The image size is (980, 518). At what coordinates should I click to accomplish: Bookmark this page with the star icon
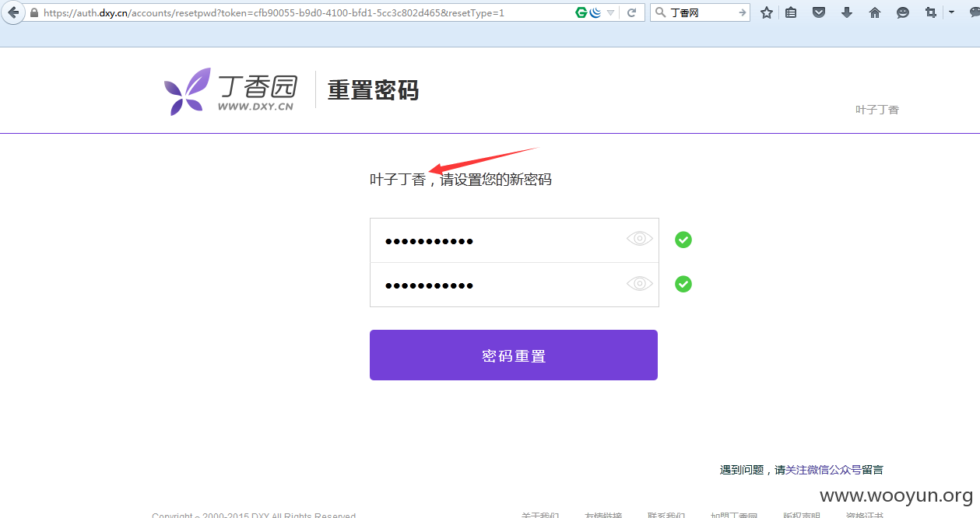(x=767, y=12)
